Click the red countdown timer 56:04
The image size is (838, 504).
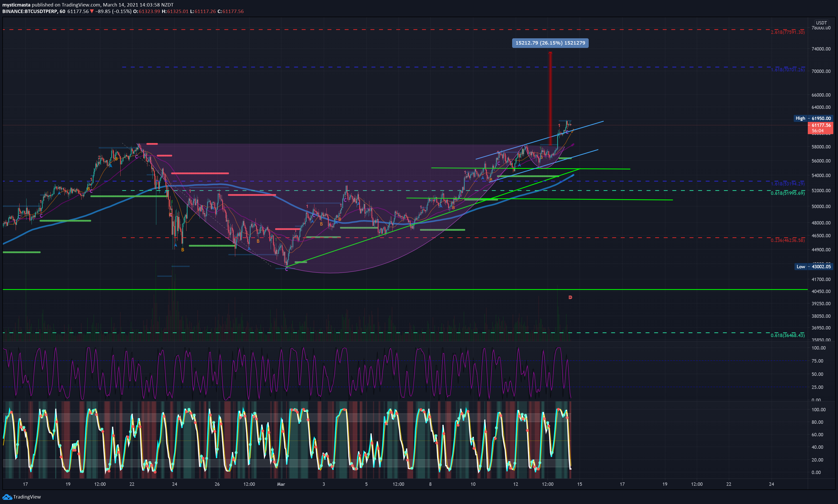pos(818,131)
